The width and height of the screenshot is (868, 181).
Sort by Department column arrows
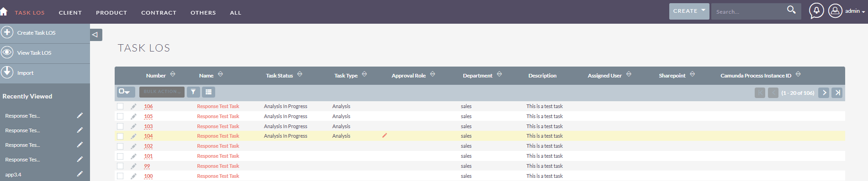tap(499, 74)
